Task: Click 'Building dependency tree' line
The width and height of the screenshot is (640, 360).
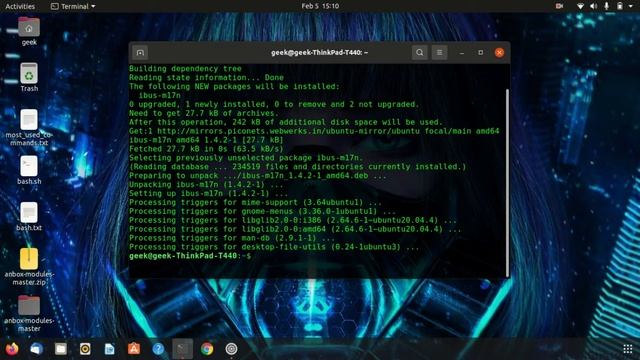Action: pos(185,69)
